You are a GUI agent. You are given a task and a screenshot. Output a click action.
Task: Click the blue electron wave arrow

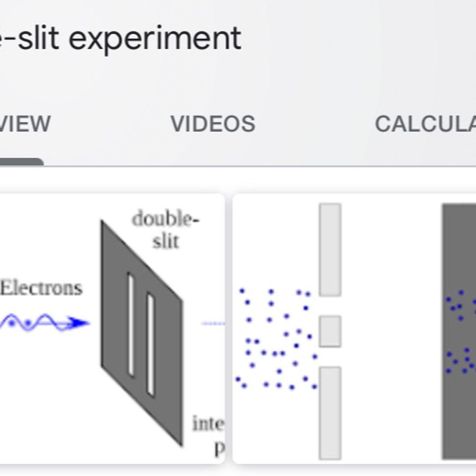(44, 323)
